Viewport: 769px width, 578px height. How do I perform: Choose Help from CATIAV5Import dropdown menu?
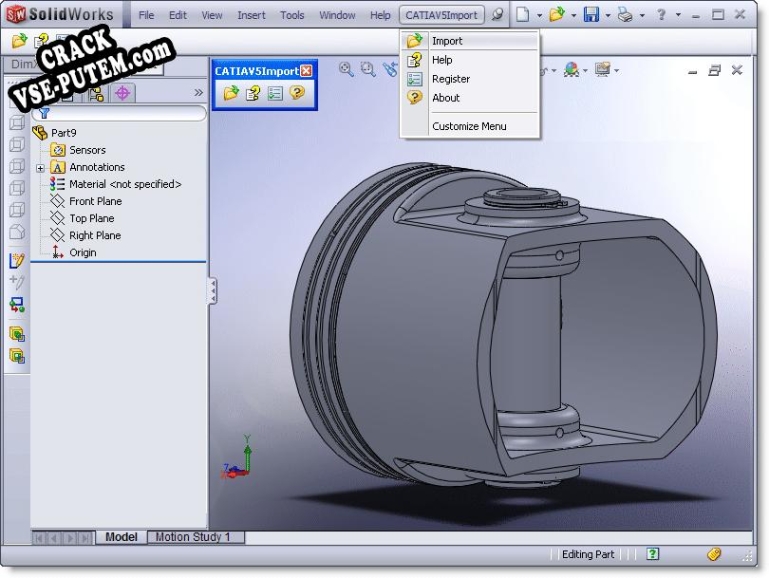[x=470, y=60]
